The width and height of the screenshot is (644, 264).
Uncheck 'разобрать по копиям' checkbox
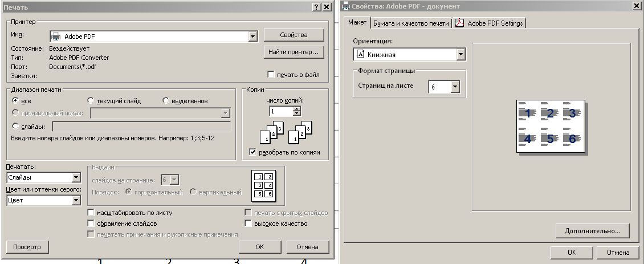pyautogui.click(x=252, y=152)
